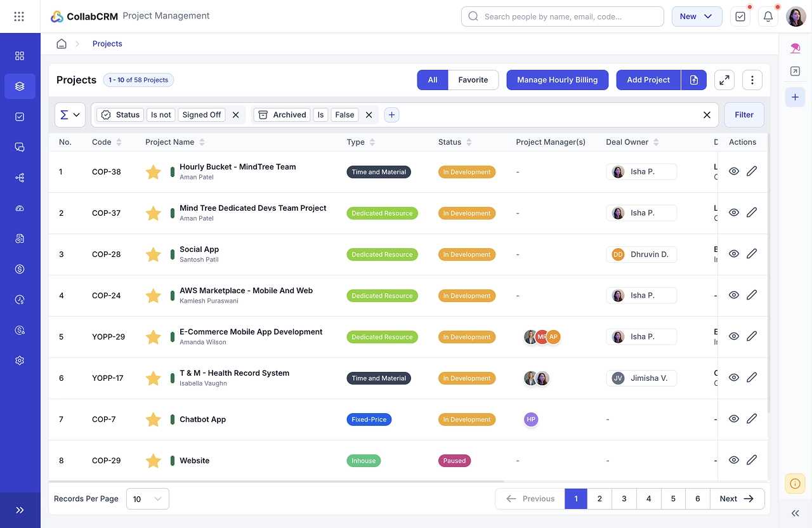Click Projects breadcrumb link
812x528 pixels.
point(107,44)
